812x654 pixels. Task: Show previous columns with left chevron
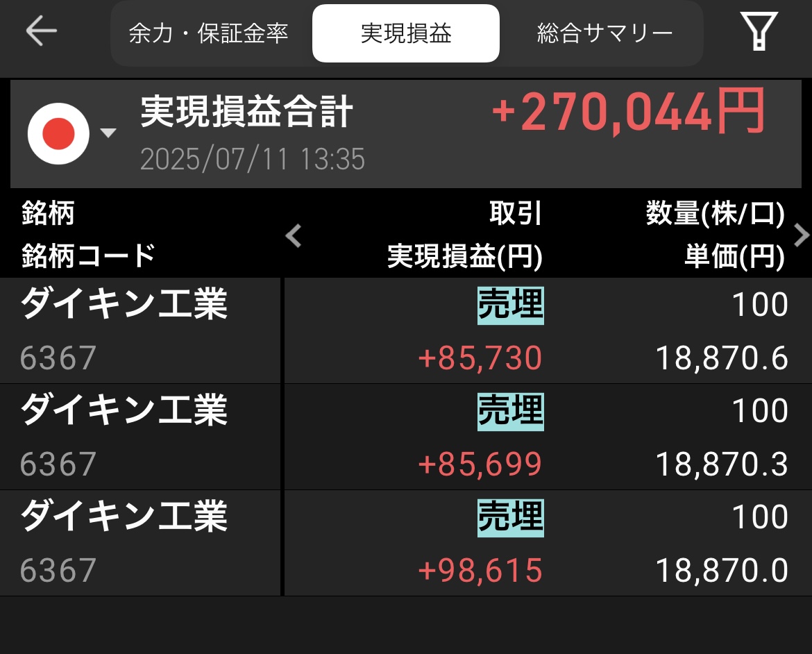point(294,236)
